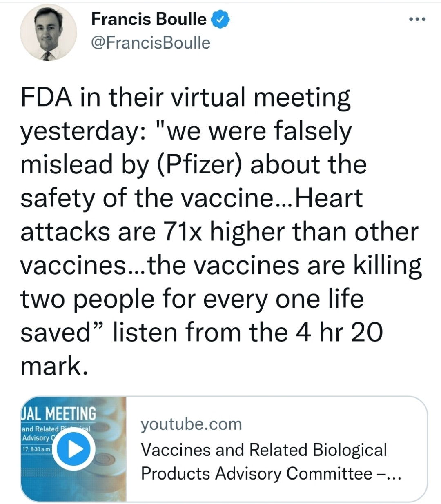
Task: Click the "MEETING" heading in the thumbnail
Action: (70, 413)
